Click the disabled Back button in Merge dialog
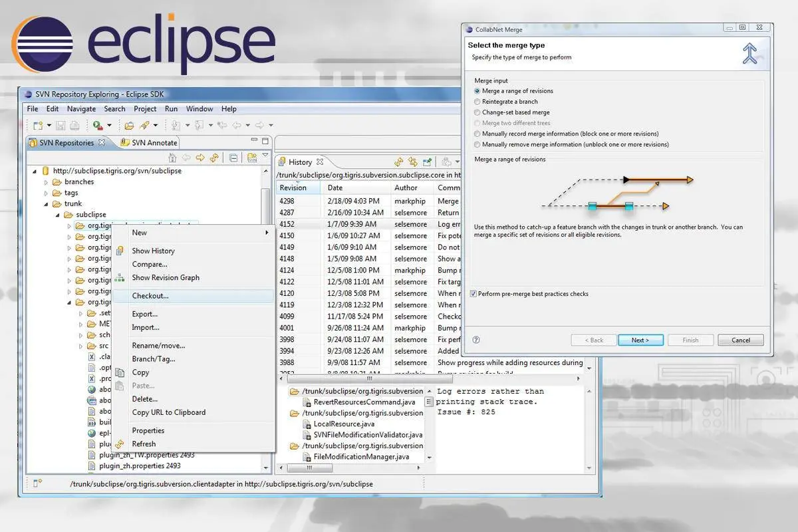 point(594,340)
